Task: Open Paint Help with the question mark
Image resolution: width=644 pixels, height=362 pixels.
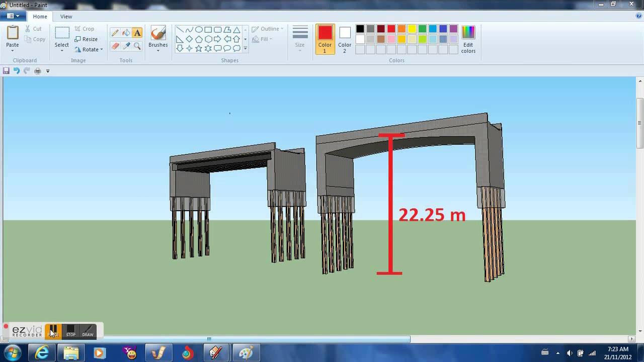Action: 638,16
